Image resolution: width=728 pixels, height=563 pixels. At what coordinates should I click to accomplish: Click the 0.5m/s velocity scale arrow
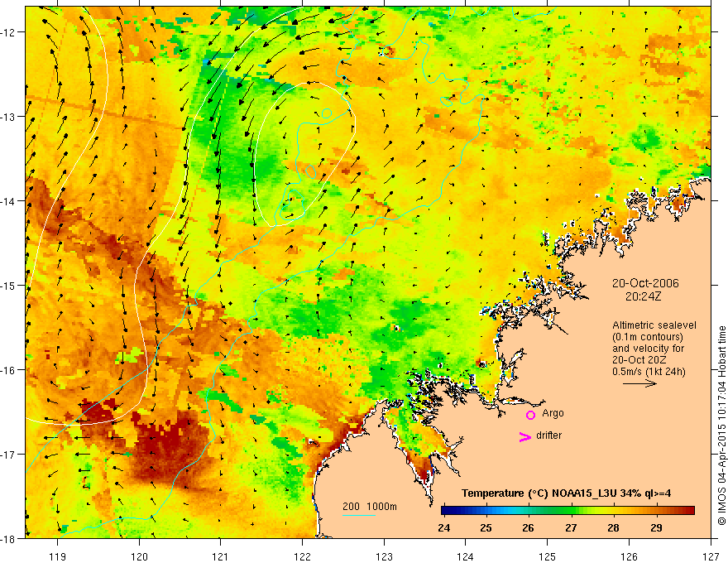tap(639, 383)
